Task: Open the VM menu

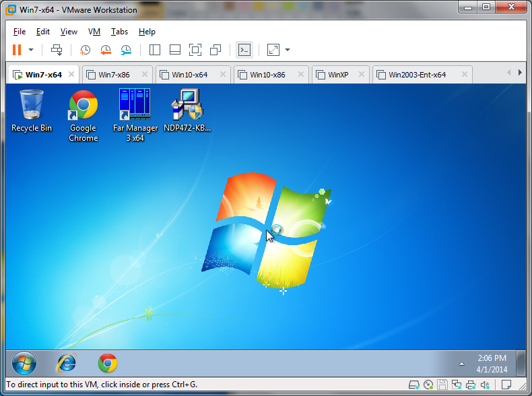Action: coord(94,32)
